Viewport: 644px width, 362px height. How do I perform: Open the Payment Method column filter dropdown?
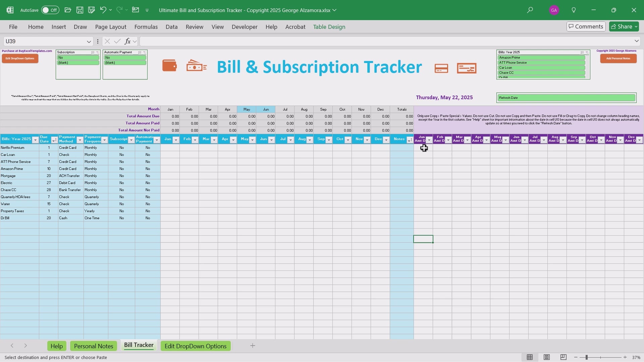pos(80,140)
